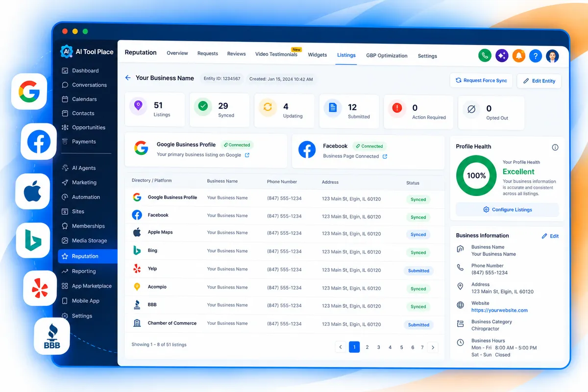Open the https://yourwebsite.com link
This screenshot has width=588, height=392.
coord(499,310)
